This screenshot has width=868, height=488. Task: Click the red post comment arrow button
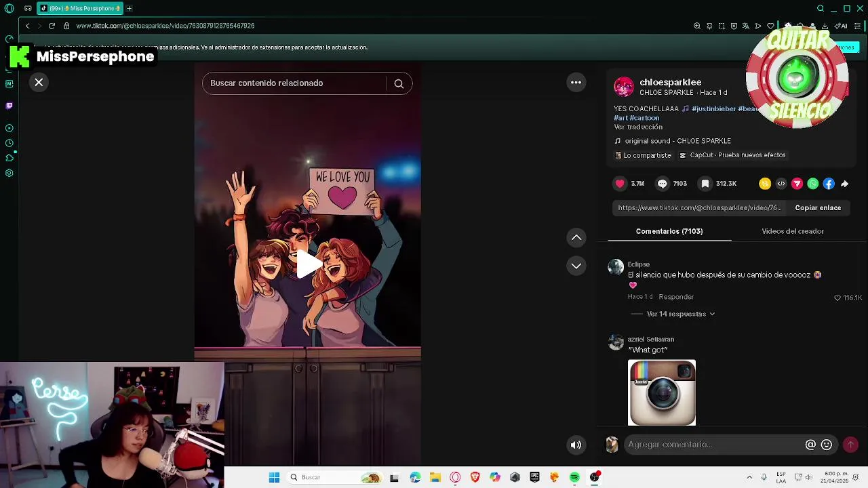click(850, 445)
